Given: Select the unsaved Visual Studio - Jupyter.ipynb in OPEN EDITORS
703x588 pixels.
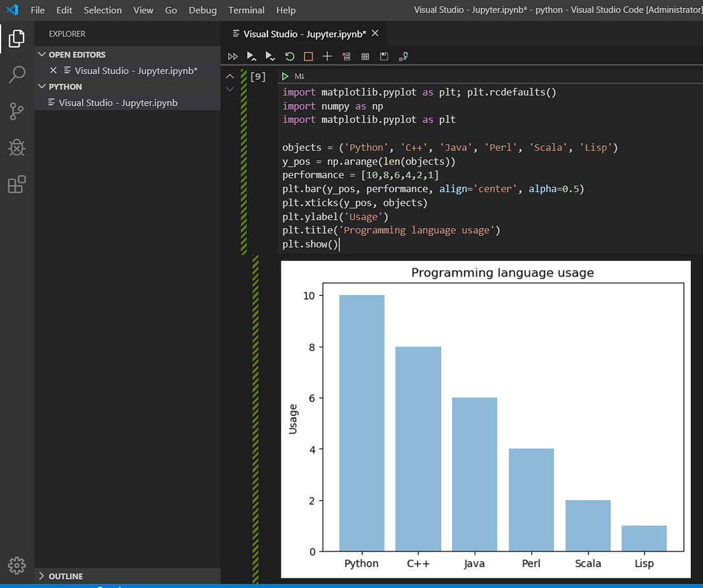Looking at the screenshot, I should point(136,71).
